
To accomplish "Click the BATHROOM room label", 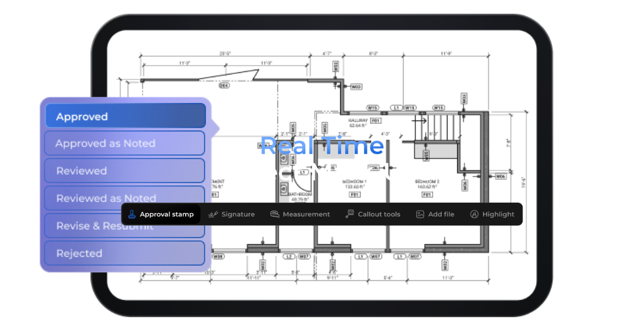I will pos(301,193).
